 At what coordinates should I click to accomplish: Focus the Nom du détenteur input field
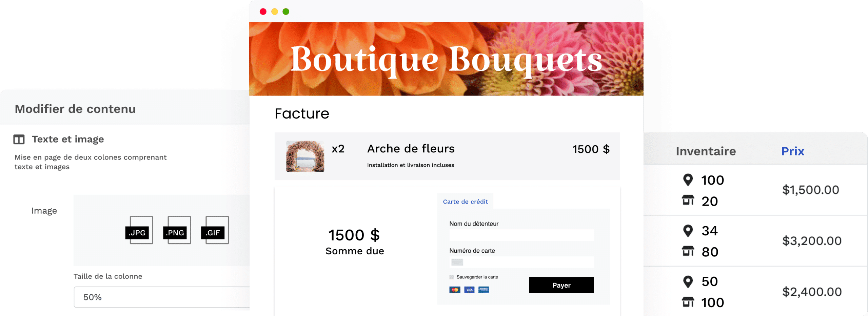click(x=521, y=235)
